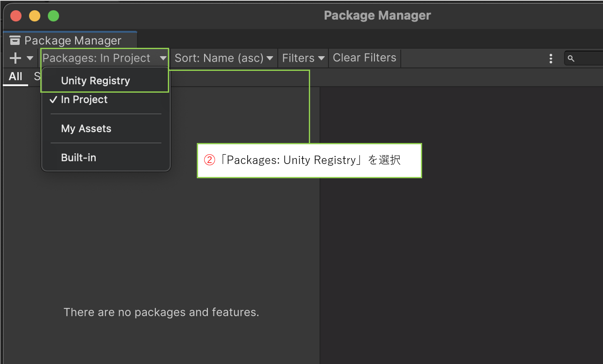Click the plus add package icon
This screenshot has width=603, height=364.
pos(15,58)
